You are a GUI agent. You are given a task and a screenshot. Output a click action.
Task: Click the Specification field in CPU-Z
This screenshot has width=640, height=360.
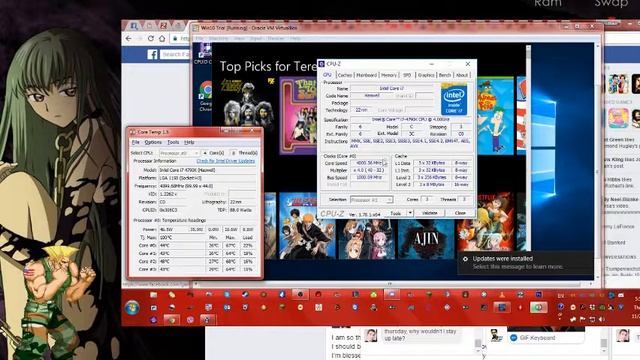[x=410, y=120]
